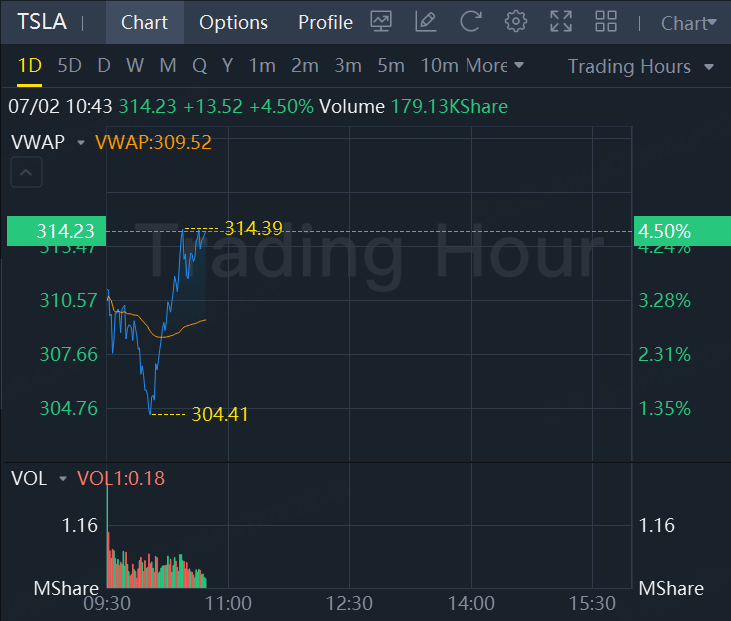Select the 3m interval
731x621 pixels.
click(x=348, y=66)
